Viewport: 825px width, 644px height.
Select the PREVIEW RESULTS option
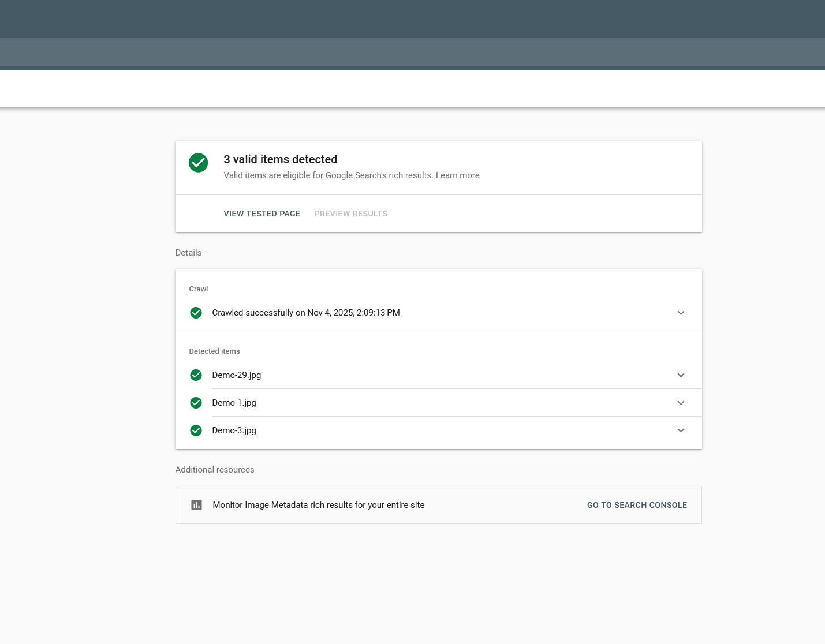350,214
